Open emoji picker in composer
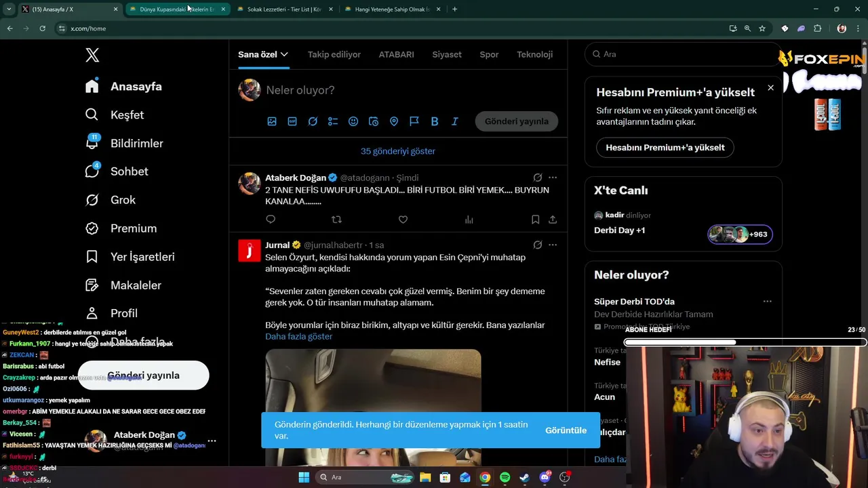 coord(353,121)
